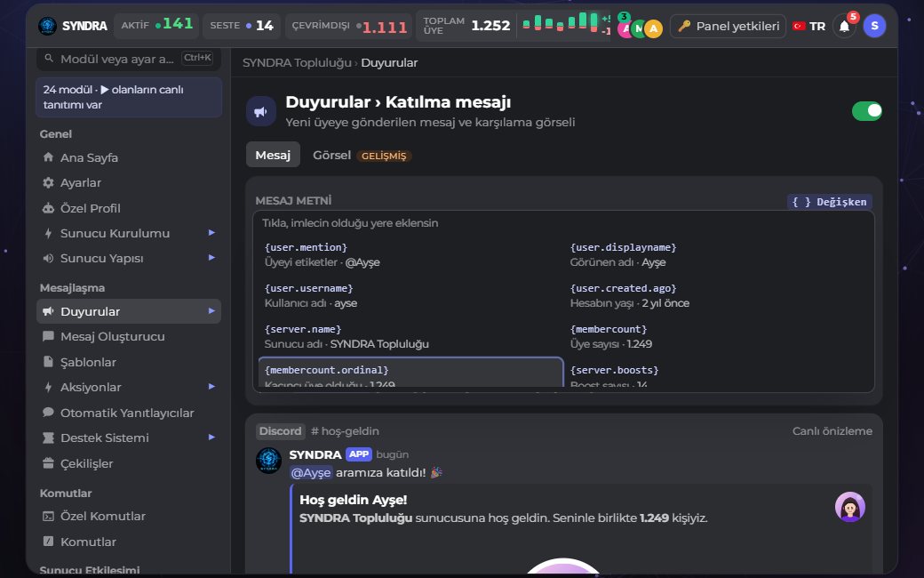
Task: Expand the Destek Sistemi submenu arrow
Action: 211,438
